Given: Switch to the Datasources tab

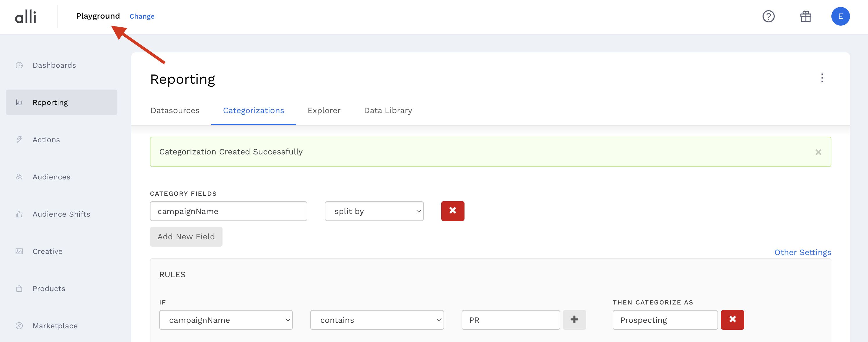Looking at the screenshot, I should pos(175,111).
